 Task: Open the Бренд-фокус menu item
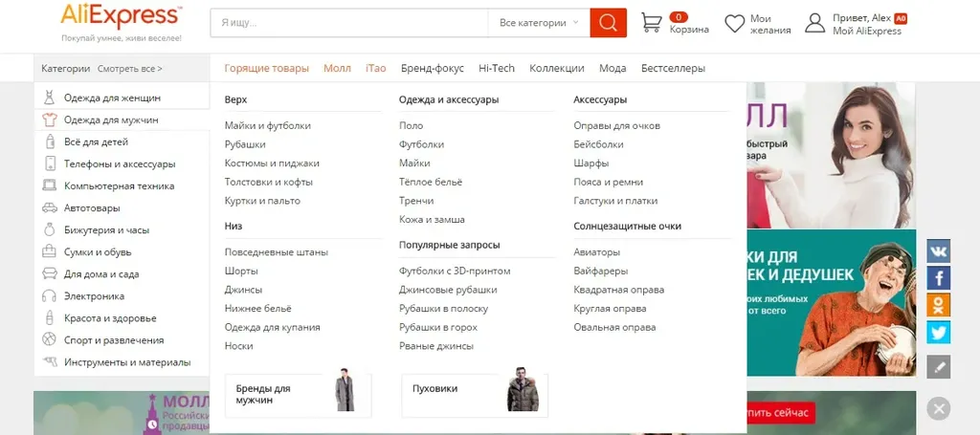pyautogui.click(x=433, y=69)
